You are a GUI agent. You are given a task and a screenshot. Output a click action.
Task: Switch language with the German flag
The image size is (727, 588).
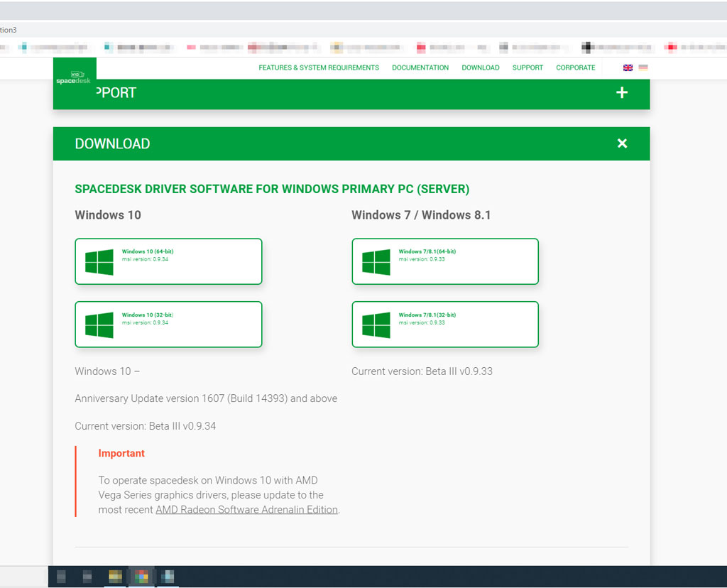point(643,68)
